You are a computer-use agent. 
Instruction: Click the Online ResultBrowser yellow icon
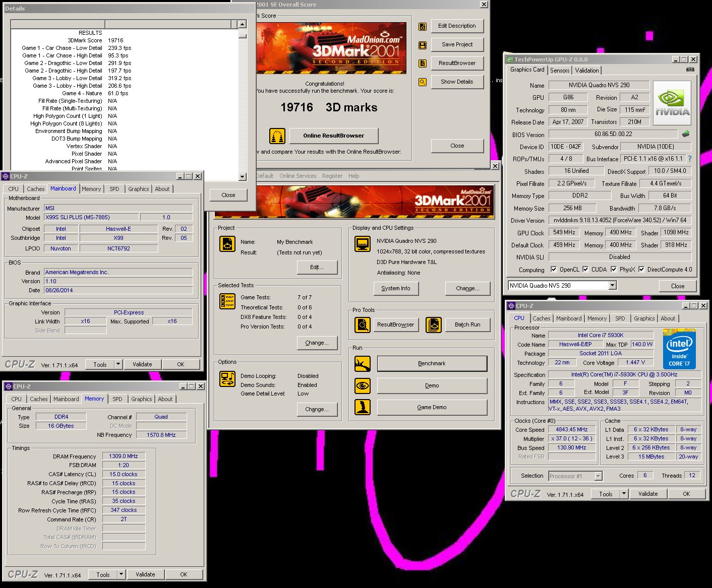pos(277,136)
